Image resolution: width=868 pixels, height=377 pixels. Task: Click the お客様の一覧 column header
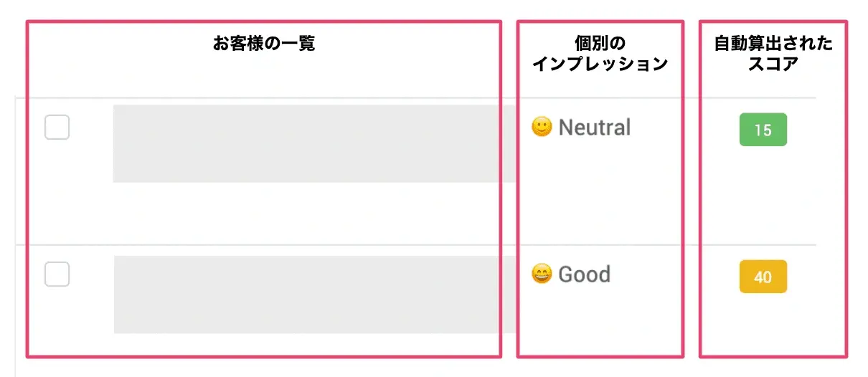click(x=264, y=43)
